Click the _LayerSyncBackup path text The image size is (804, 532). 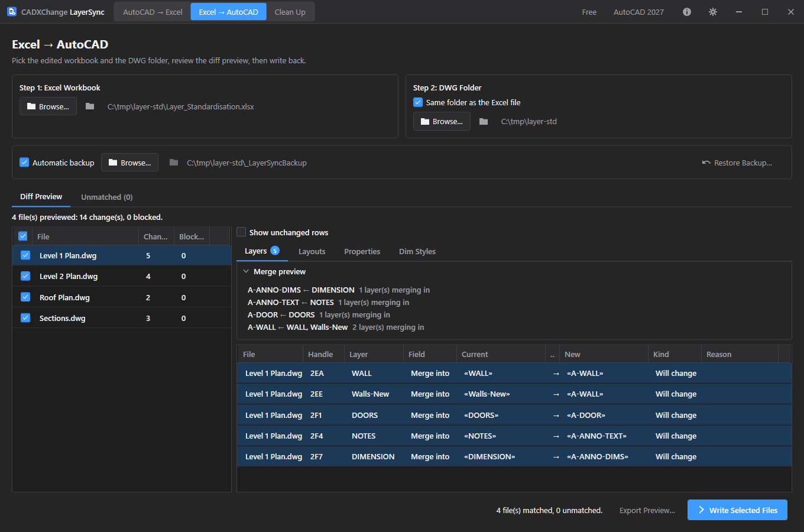(247, 163)
